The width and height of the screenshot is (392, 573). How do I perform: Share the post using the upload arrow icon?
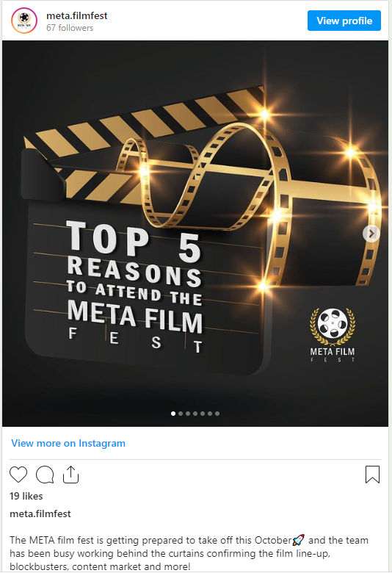click(x=71, y=475)
